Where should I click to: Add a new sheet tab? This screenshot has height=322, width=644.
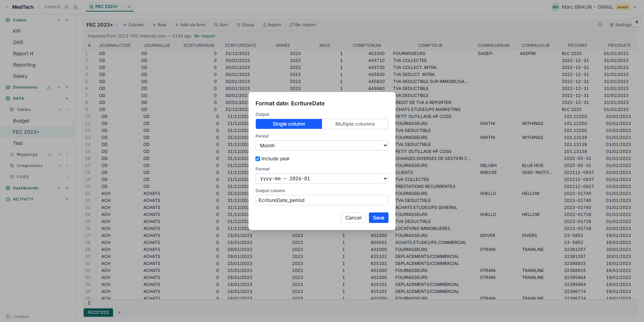coord(119,313)
